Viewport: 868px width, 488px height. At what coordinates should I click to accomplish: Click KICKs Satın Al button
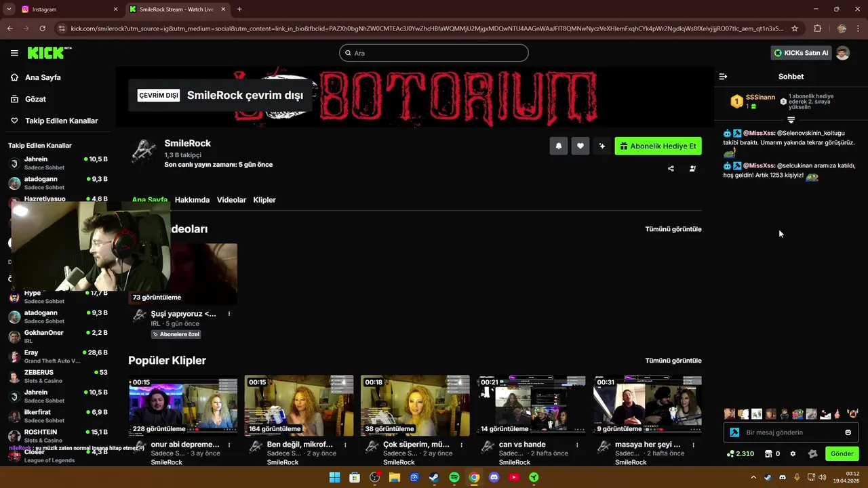(801, 53)
